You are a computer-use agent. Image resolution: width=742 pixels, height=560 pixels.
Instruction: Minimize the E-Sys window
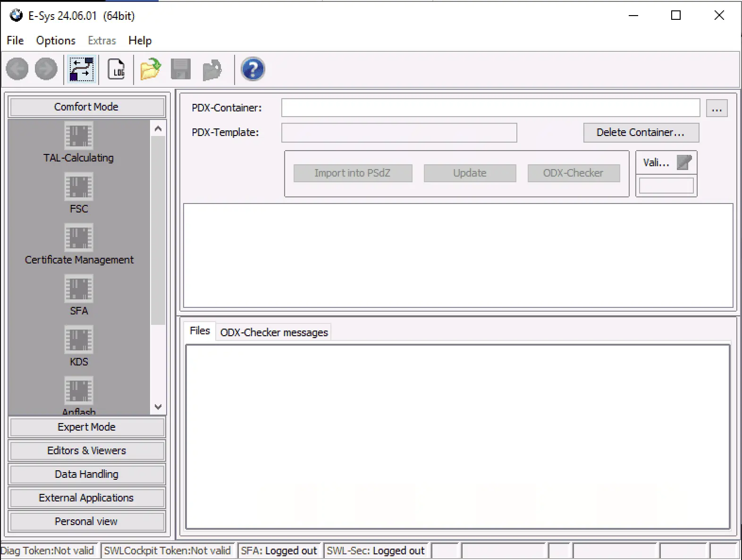coord(633,16)
